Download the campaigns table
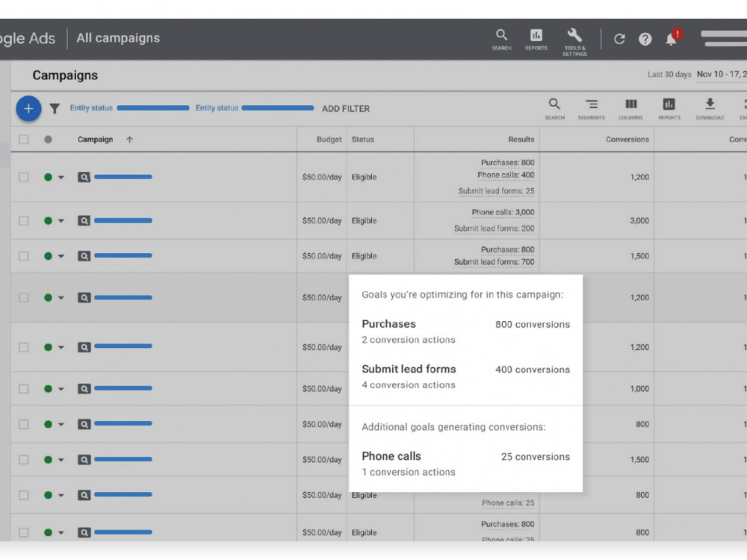 click(710, 109)
